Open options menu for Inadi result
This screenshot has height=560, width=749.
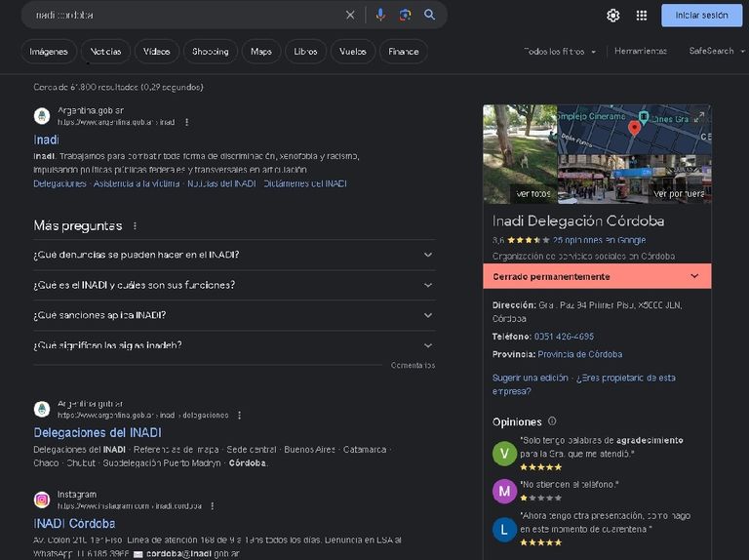click(x=187, y=122)
